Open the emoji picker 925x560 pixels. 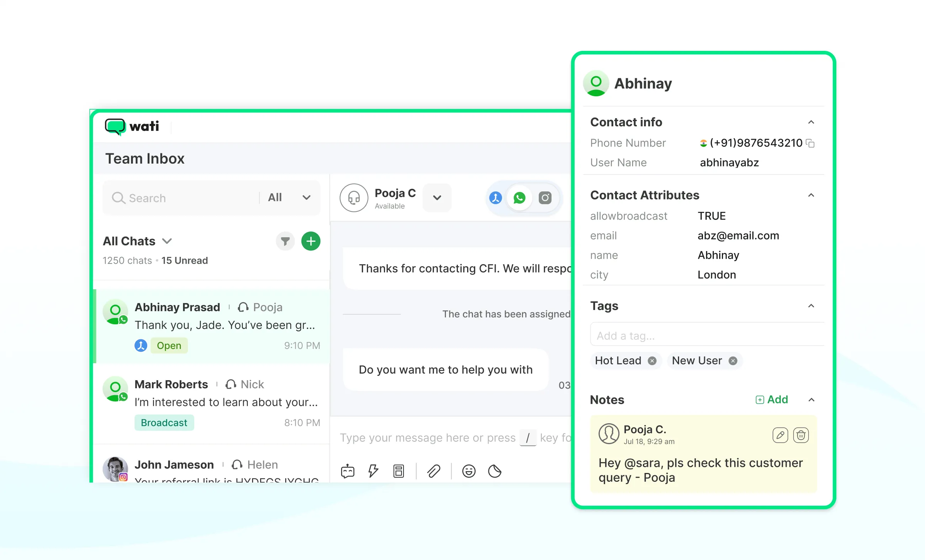click(469, 471)
